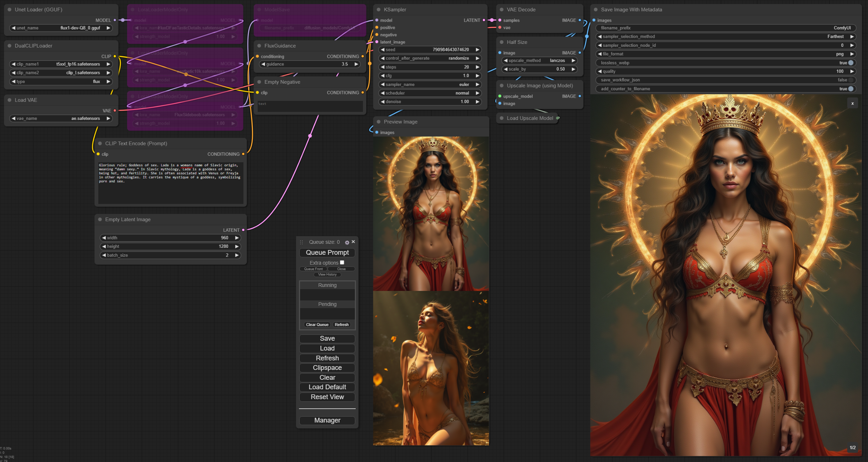The width and height of the screenshot is (868, 462).
Task: Close the queue panel with its X icon
Action: (x=353, y=242)
